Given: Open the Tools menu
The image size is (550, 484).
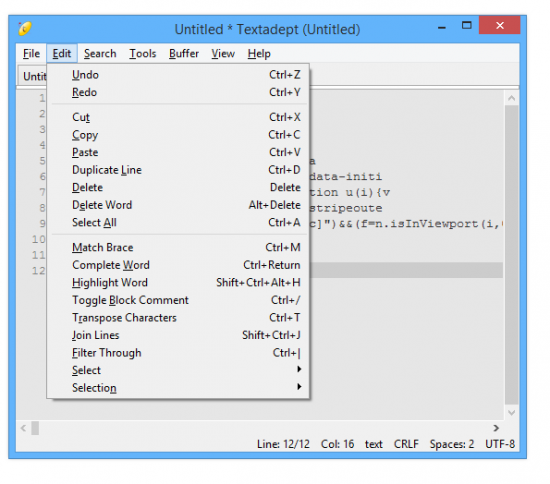Looking at the screenshot, I should click(143, 54).
